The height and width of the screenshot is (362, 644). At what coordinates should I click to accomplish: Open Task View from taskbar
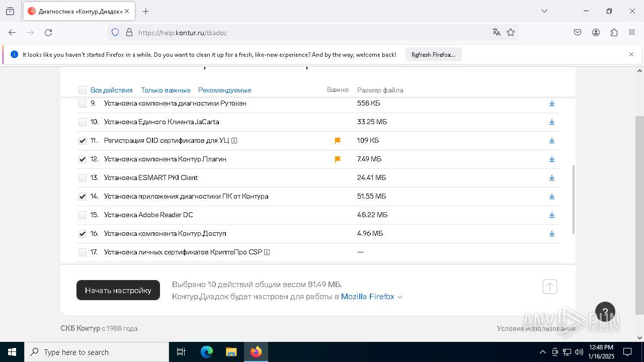click(181, 352)
